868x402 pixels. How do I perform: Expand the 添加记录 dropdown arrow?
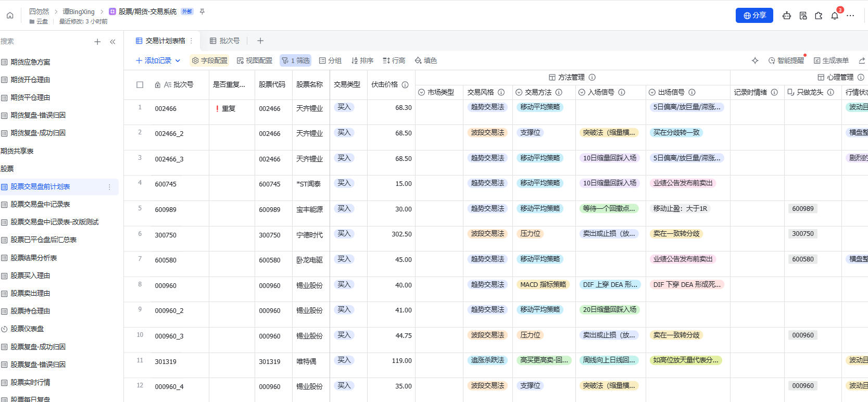click(x=178, y=60)
